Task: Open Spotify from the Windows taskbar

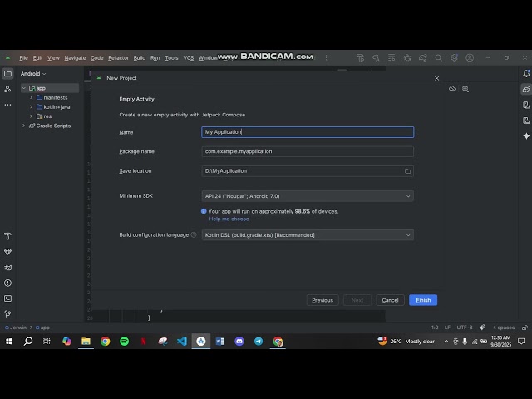Action: [124, 342]
